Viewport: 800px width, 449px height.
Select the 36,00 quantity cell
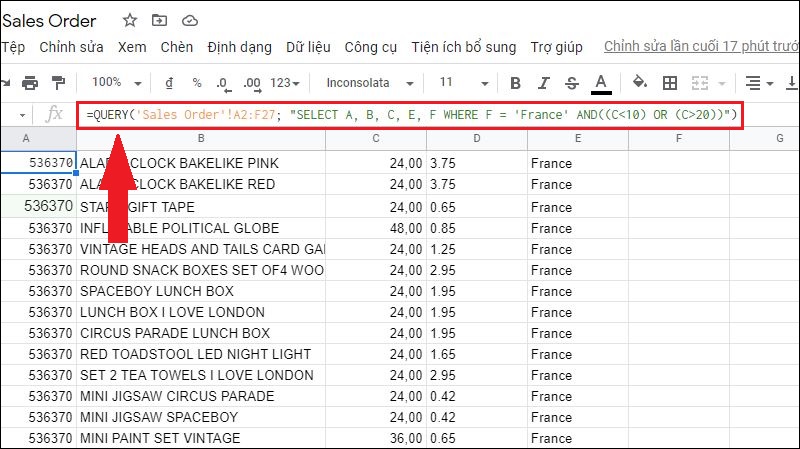pyautogui.click(x=376, y=438)
